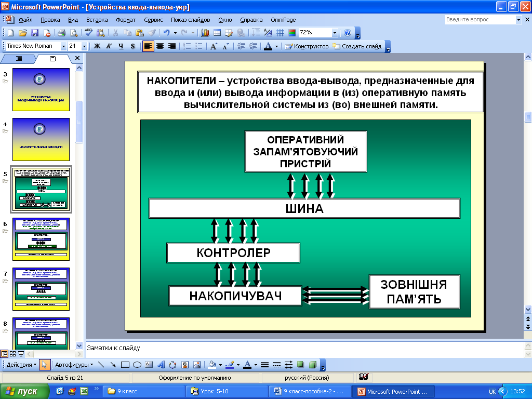Open the Автофигуры menu
The height and width of the screenshot is (399, 532).
coord(74,365)
